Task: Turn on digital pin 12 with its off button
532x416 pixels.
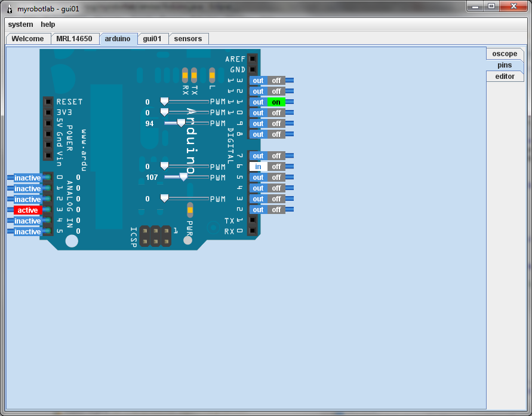Action: pyautogui.click(x=276, y=91)
